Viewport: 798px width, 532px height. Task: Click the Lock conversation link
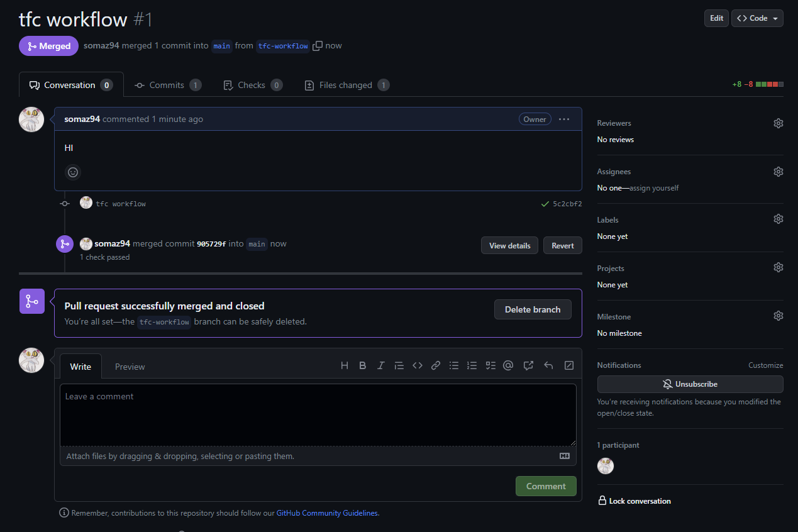(x=634, y=501)
